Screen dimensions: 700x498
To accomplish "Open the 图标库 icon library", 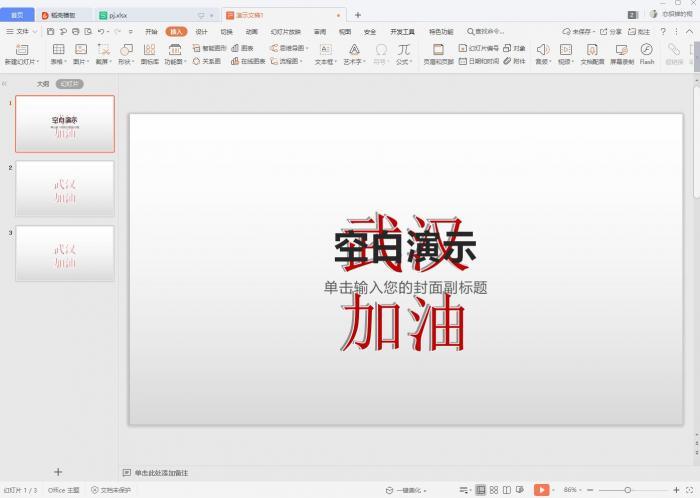I will point(150,49).
